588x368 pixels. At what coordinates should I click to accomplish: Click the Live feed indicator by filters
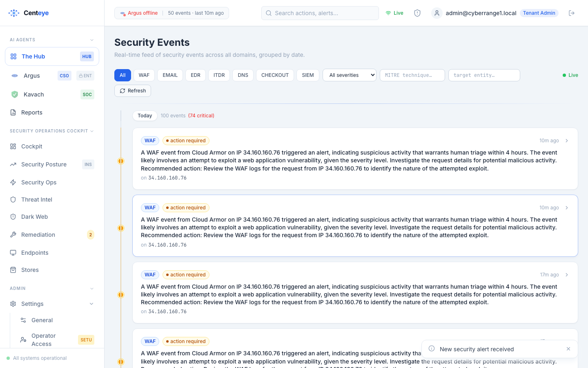[570, 75]
